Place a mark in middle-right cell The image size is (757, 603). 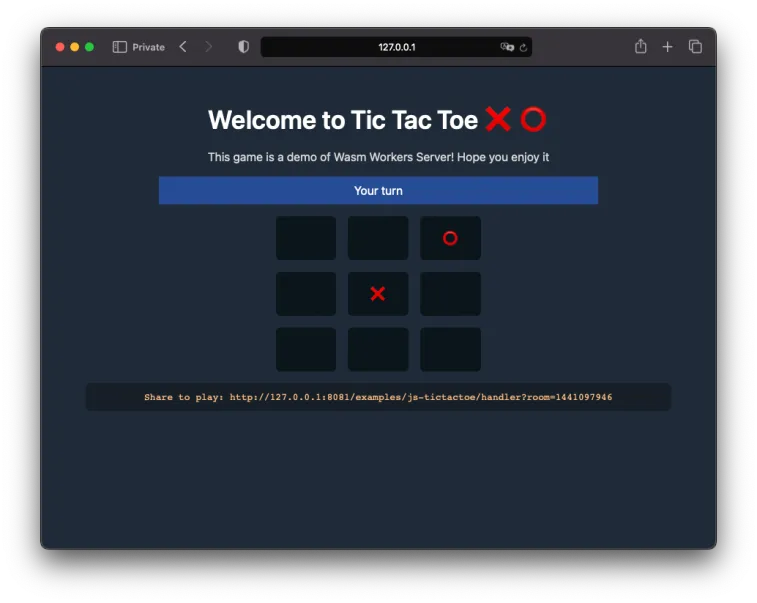pyautogui.click(x=450, y=294)
